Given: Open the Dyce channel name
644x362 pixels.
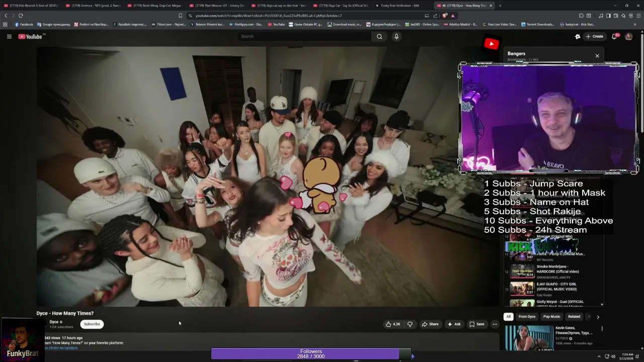Looking at the screenshot, I should (x=54, y=322).
